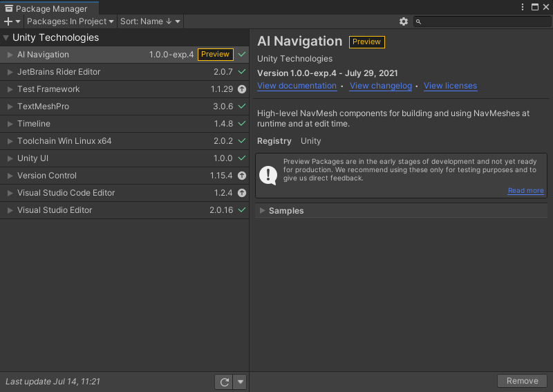This screenshot has height=392, width=553.
Task: Expand AI Navigation package versions
Action: tap(10, 55)
